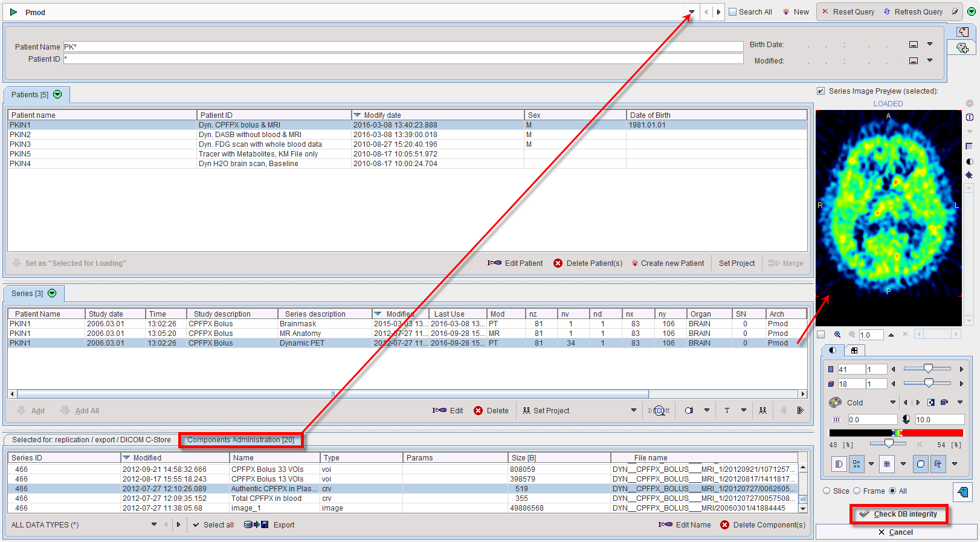Click the green run arrow beside Pmod

13,12
